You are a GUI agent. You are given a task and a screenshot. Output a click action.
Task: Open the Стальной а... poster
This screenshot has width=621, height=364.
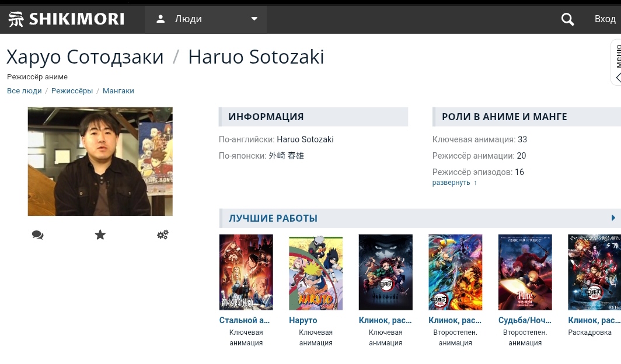[x=246, y=272]
